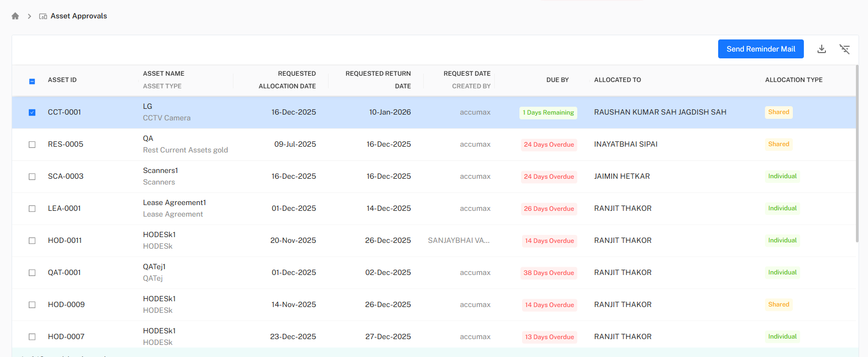Select the RES-0005 row checkbox
The width and height of the screenshot is (868, 357).
[32, 145]
